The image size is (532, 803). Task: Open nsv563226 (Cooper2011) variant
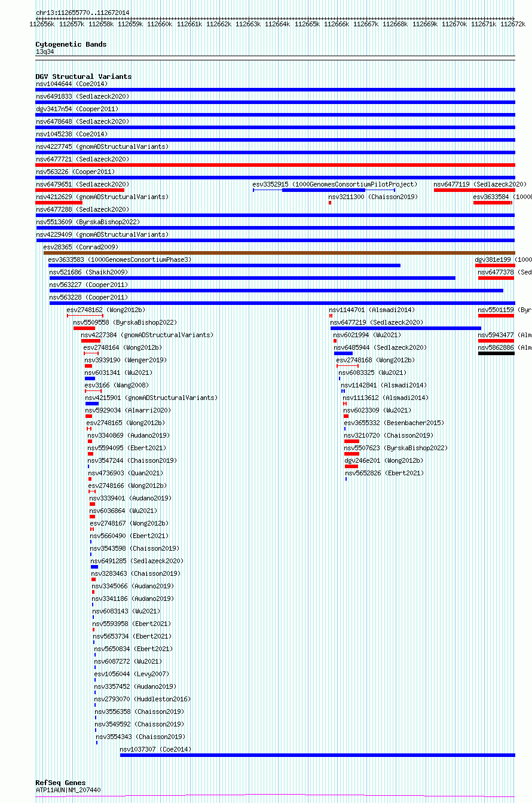point(75,172)
